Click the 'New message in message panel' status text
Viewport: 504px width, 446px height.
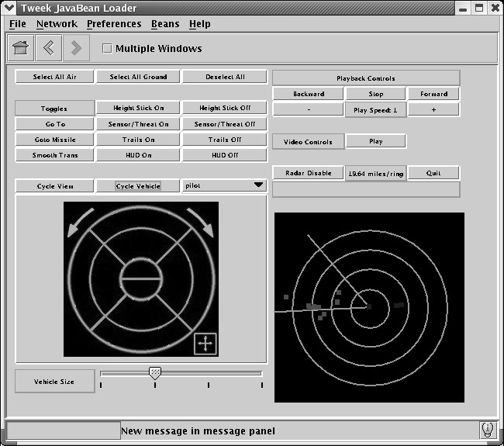(x=198, y=431)
